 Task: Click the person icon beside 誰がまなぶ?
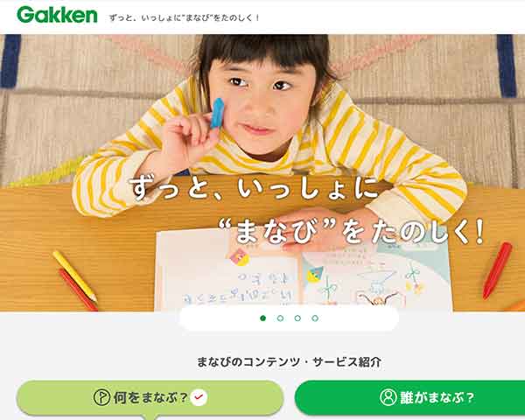(388, 397)
